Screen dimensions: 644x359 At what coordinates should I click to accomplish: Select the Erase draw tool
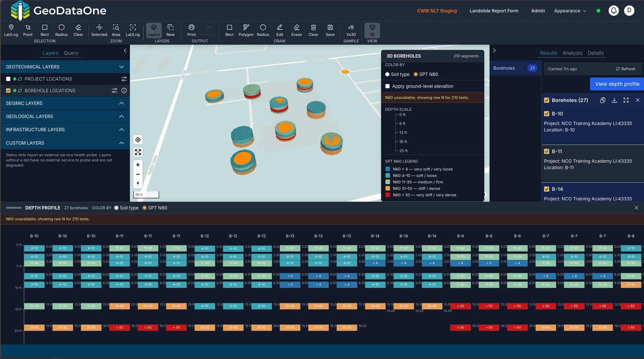coord(297,30)
